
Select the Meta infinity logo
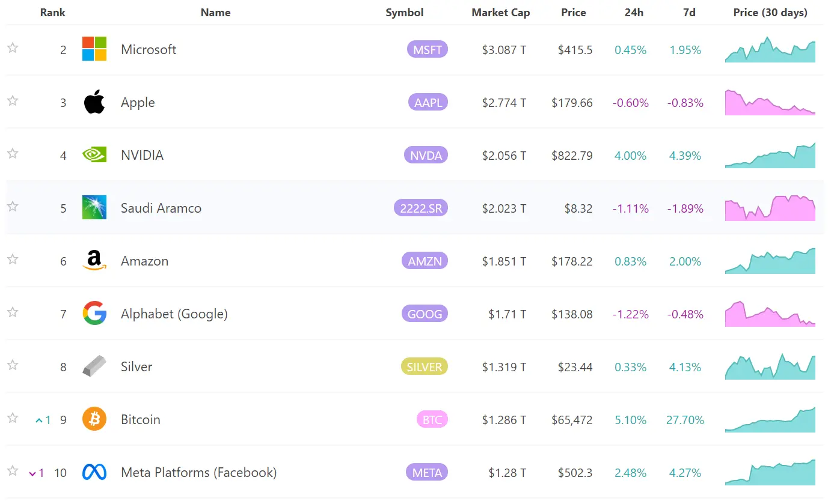coord(93,472)
